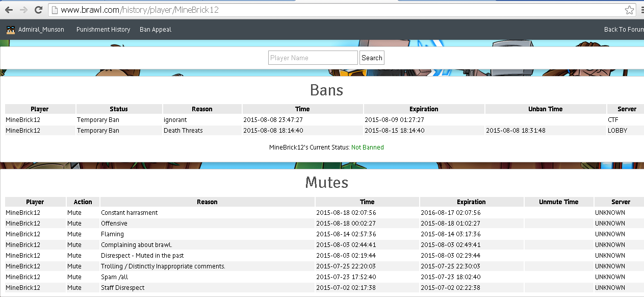This screenshot has height=297, width=644.
Task: Click the Player Name search field
Action: tap(313, 58)
